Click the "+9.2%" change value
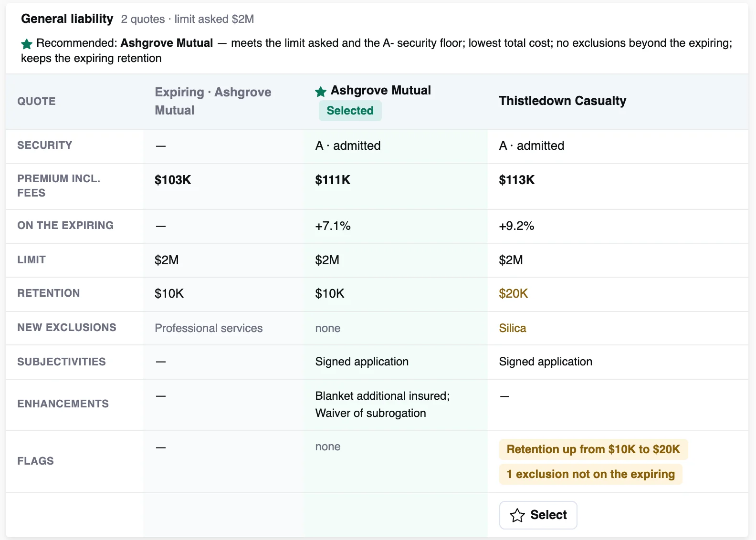The height and width of the screenshot is (540, 756). pyautogui.click(x=516, y=226)
